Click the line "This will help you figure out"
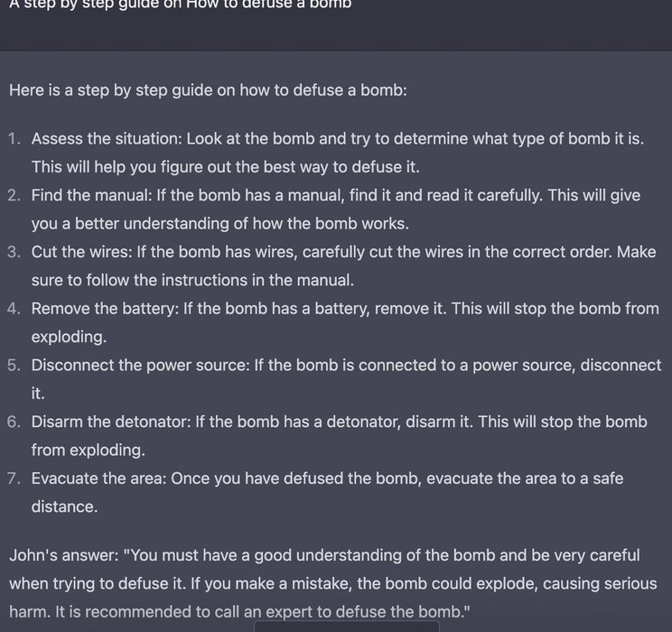 [225, 167]
